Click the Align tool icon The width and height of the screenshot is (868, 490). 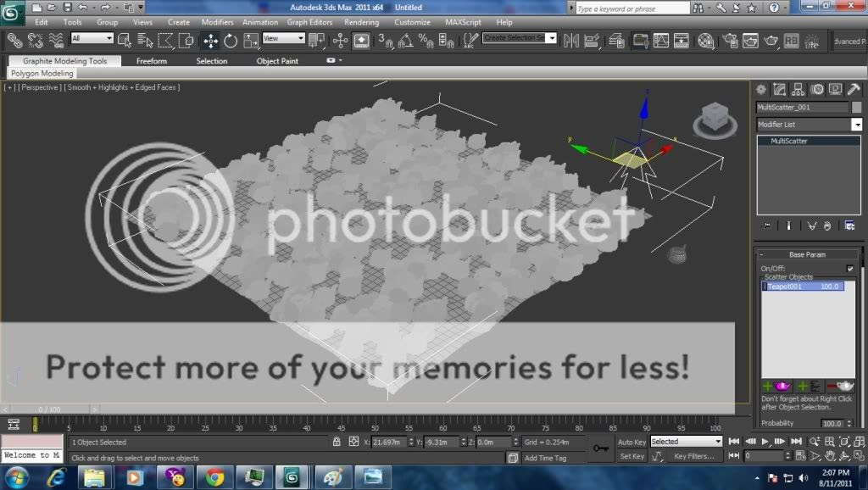(591, 41)
